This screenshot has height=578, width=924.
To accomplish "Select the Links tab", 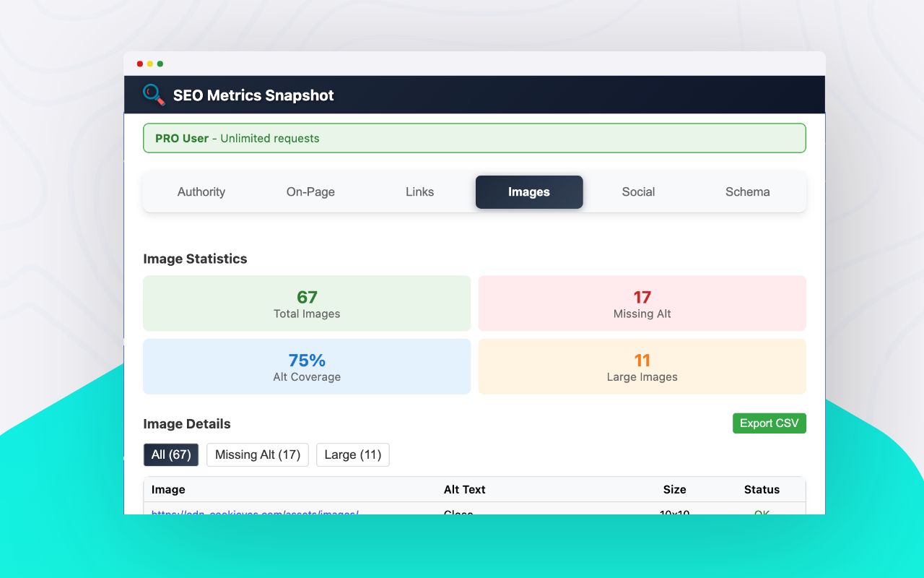I will point(419,191).
